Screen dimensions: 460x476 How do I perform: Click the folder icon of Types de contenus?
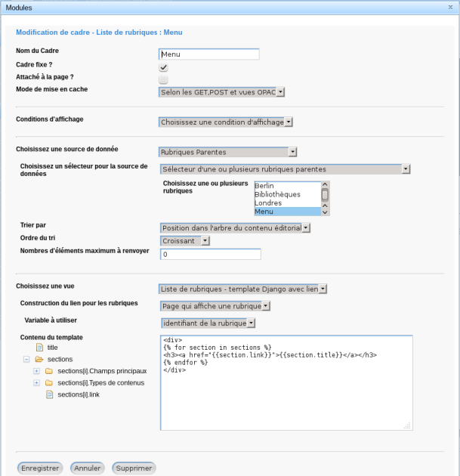(x=49, y=383)
